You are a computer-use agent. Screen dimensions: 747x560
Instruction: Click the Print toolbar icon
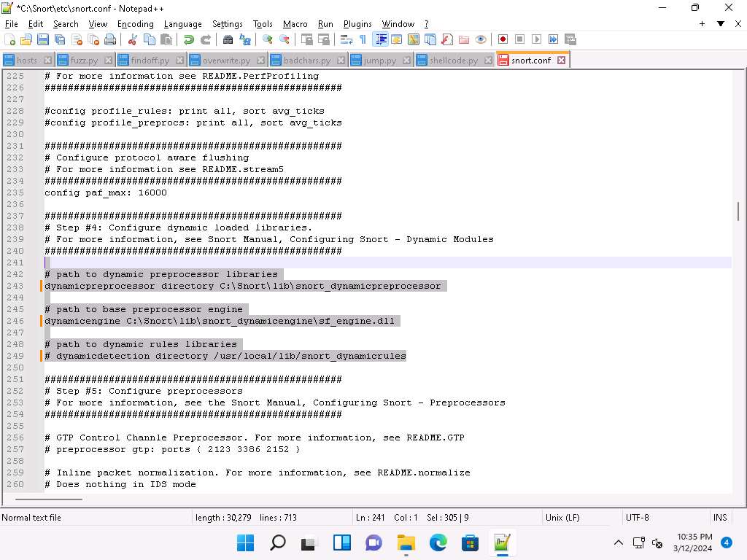(111, 39)
